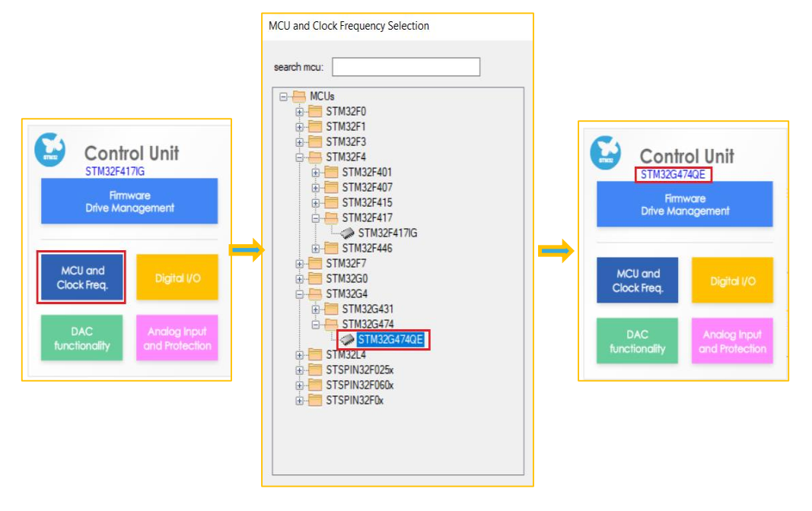Click the STM32F7 folder icon

click(315, 264)
